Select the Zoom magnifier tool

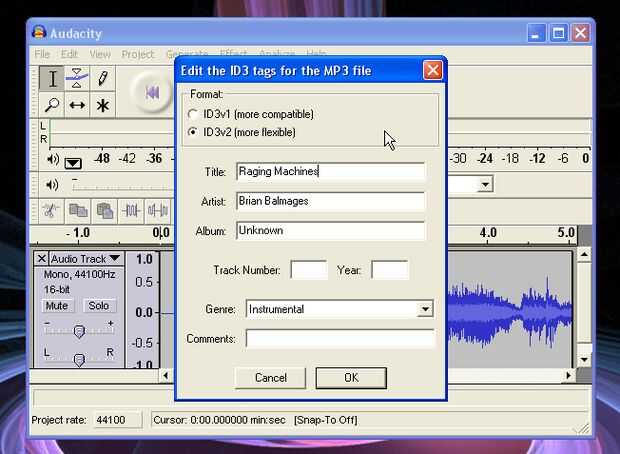[52, 105]
